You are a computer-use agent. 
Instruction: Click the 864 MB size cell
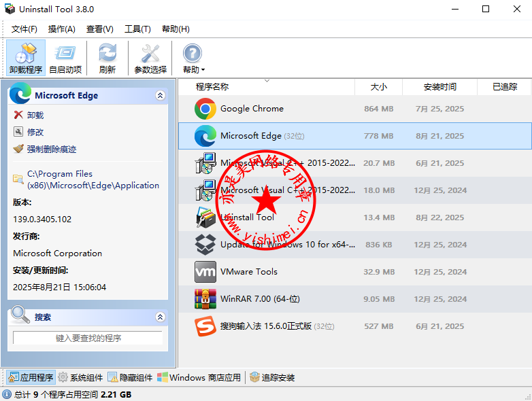(379, 109)
